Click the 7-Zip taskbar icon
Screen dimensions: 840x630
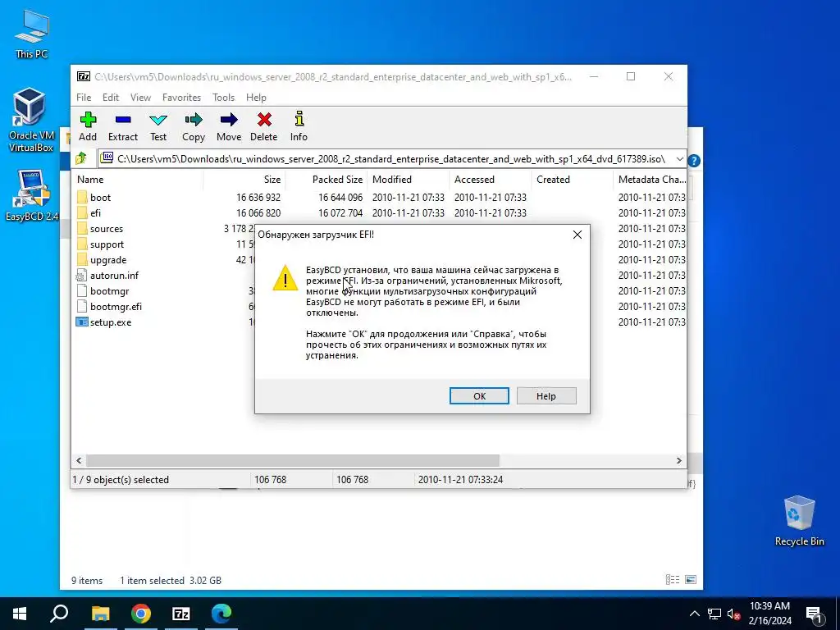(181, 614)
